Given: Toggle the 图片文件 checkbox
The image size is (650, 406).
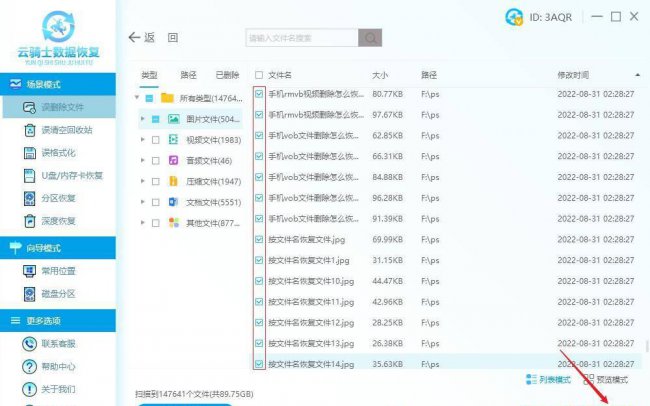Looking at the screenshot, I should coord(155,119).
